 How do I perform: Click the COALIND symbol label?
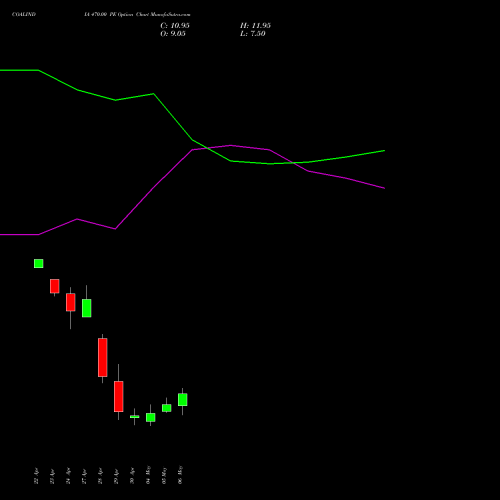click(x=24, y=15)
